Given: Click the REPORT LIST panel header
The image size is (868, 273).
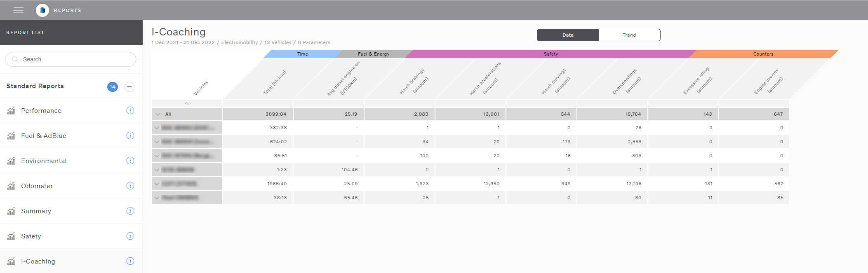Looking at the screenshot, I should tap(71, 33).
